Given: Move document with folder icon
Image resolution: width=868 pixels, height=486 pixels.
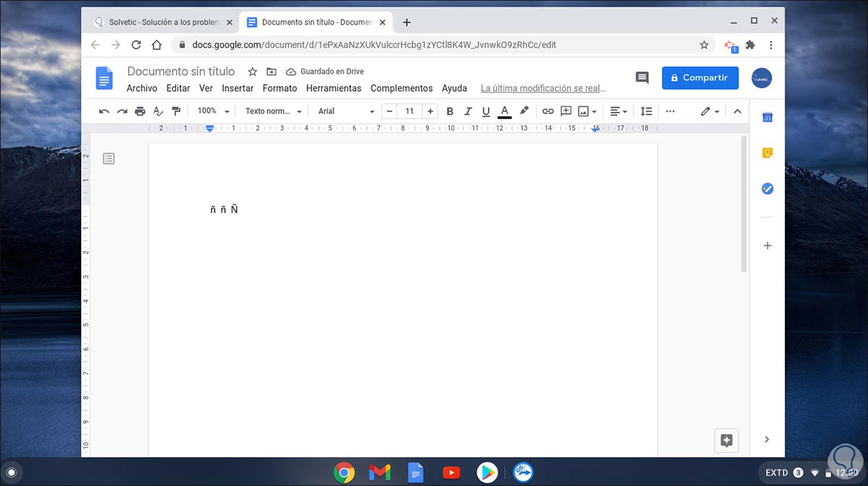Looking at the screenshot, I should pyautogui.click(x=271, y=72).
